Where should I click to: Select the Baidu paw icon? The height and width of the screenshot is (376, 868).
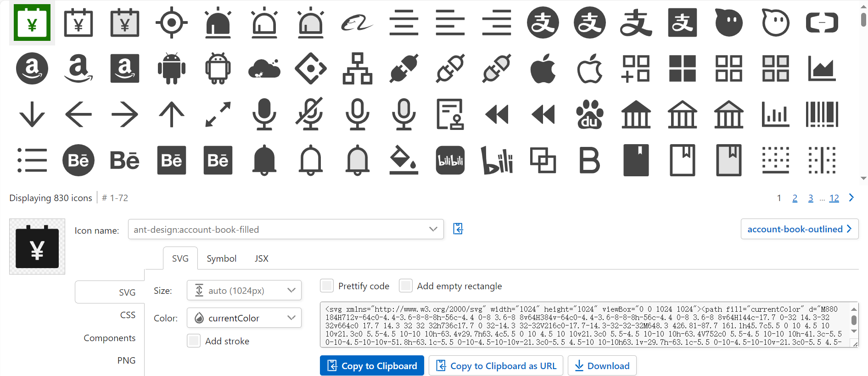[x=589, y=114]
